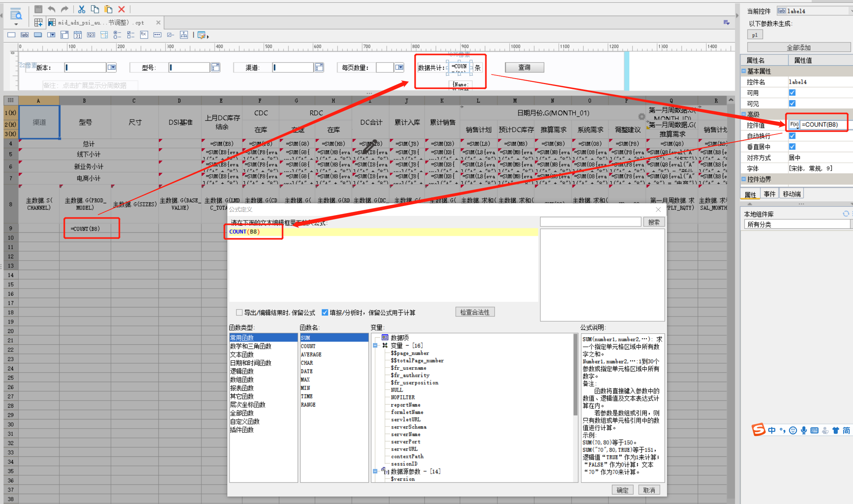Select the combo checkbox widget tool
853x504 pixels.
click(64, 35)
